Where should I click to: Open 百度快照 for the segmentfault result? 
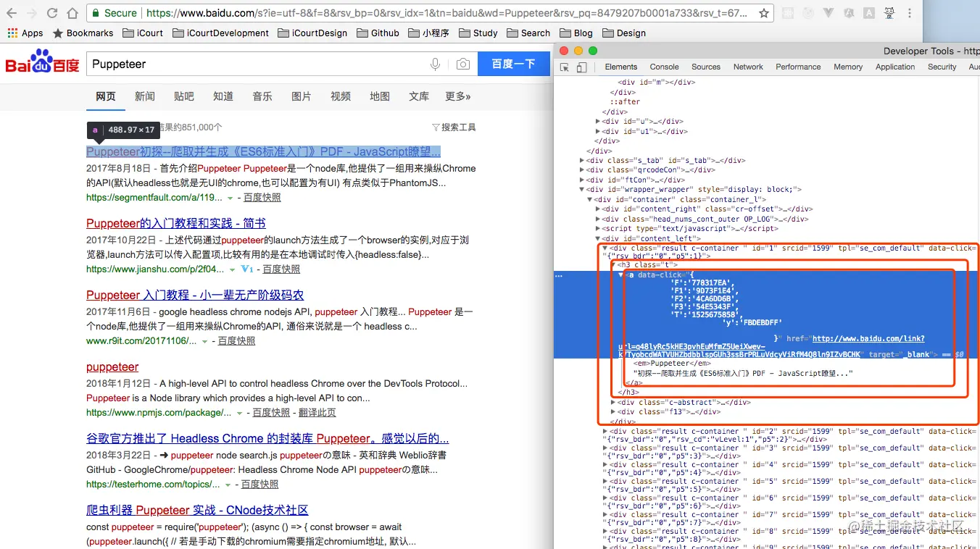(x=262, y=198)
